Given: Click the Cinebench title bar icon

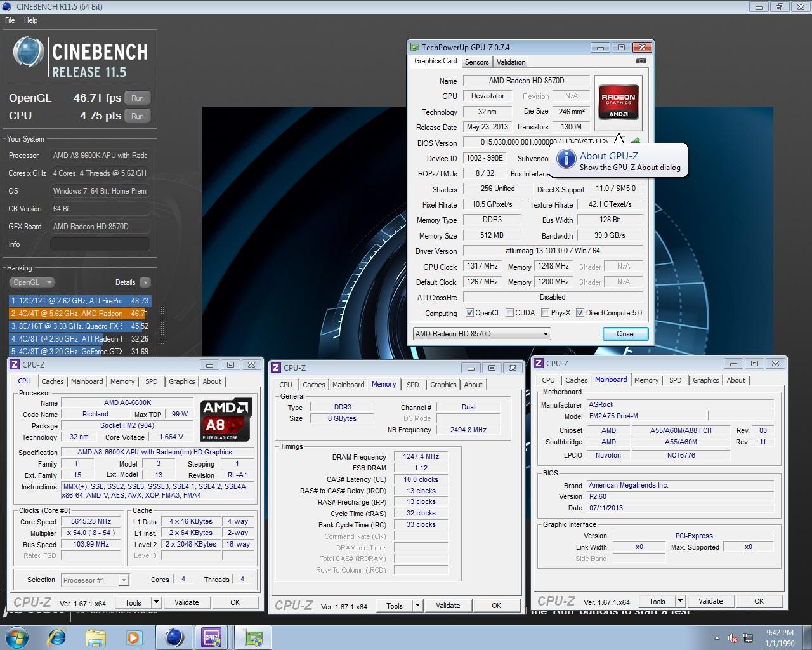Looking at the screenshot, I should point(8,6).
